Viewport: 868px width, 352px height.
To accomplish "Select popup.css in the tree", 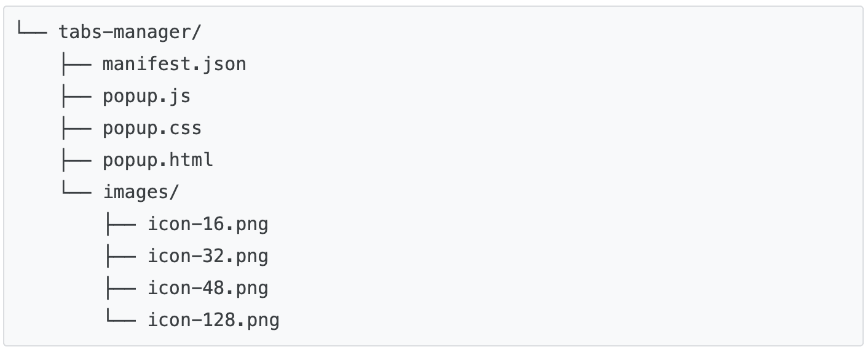I will click(152, 128).
